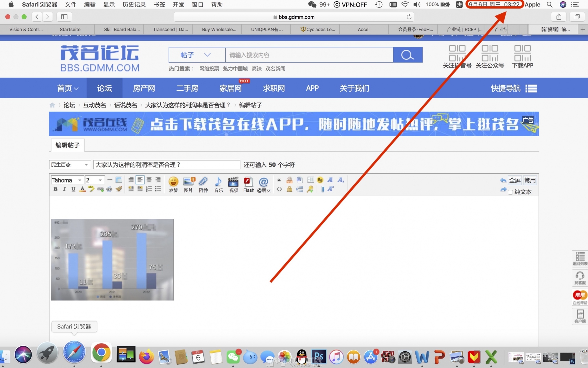The width and height of the screenshot is (588, 368).
Task: Go to 房产网 in navigation bar
Action: point(144,88)
